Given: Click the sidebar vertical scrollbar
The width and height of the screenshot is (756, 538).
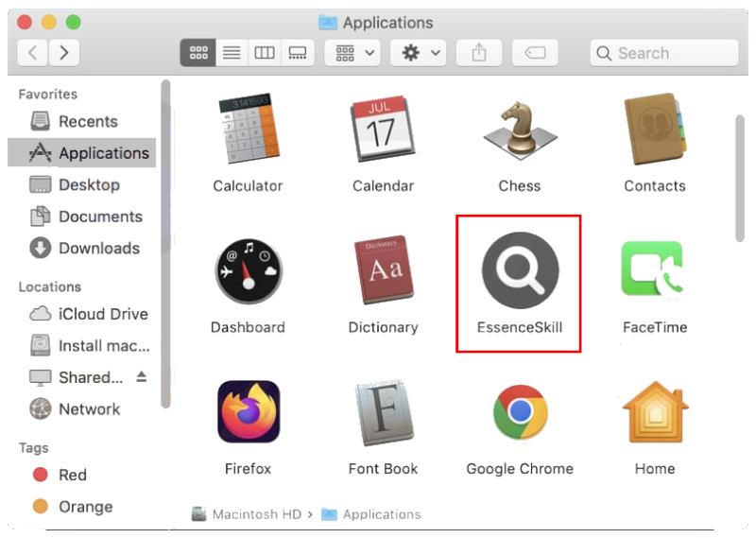Looking at the screenshot, I should click(165, 244).
